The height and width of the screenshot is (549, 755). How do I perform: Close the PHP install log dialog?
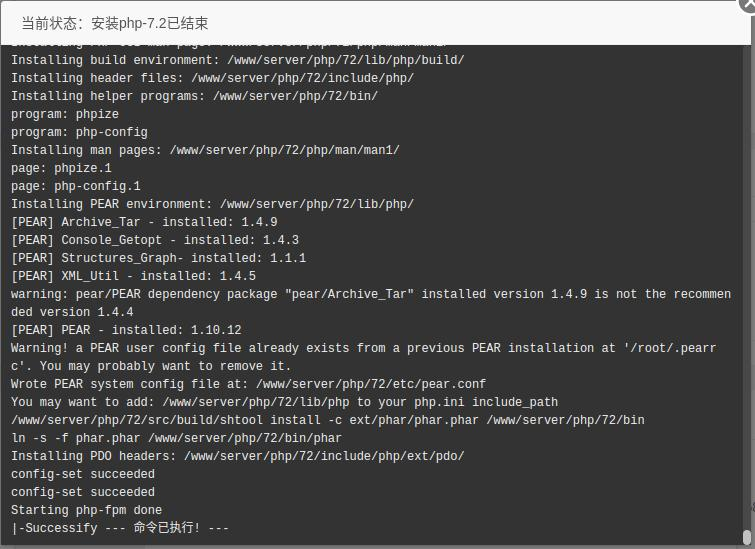(748, 4)
